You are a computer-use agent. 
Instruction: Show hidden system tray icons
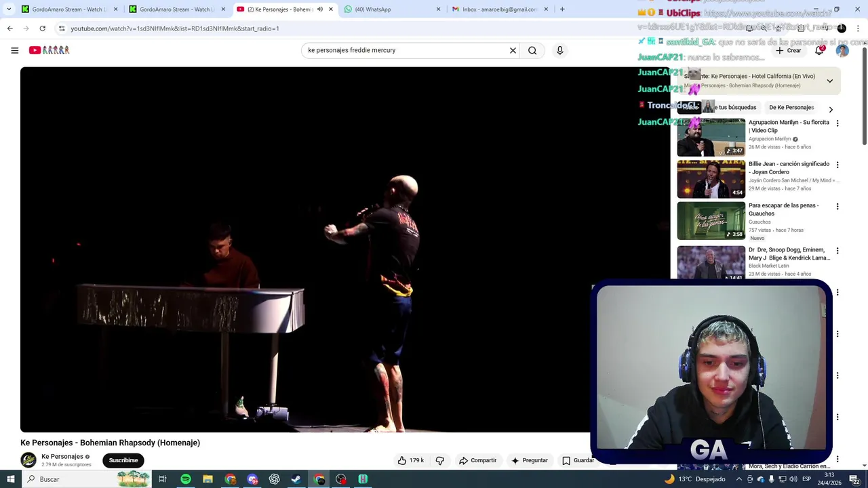coord(739,479)
